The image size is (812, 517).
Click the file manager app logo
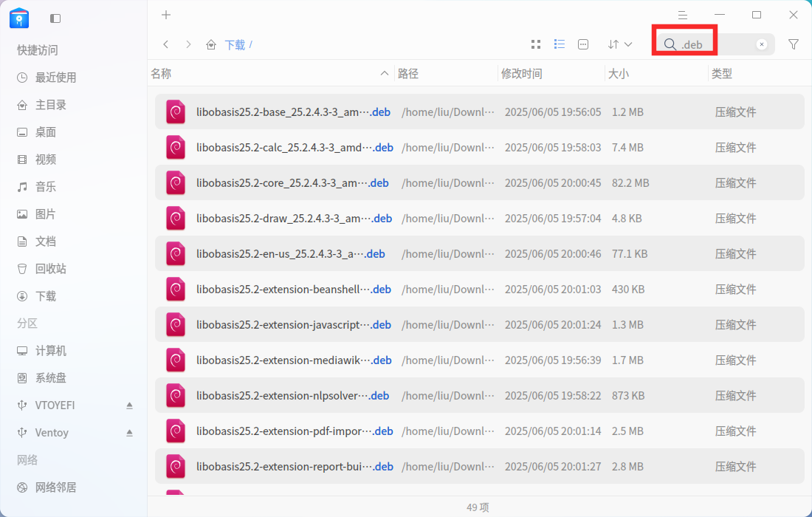coord(19,18)
